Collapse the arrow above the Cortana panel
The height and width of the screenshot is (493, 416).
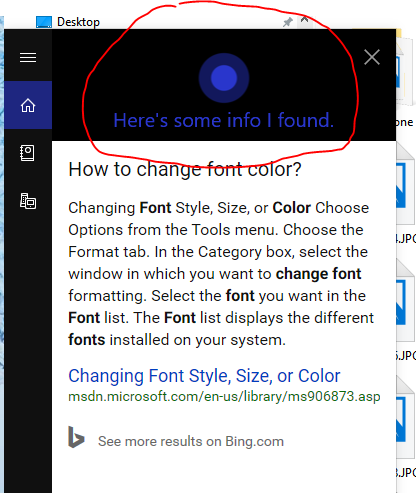coord(304,20)
